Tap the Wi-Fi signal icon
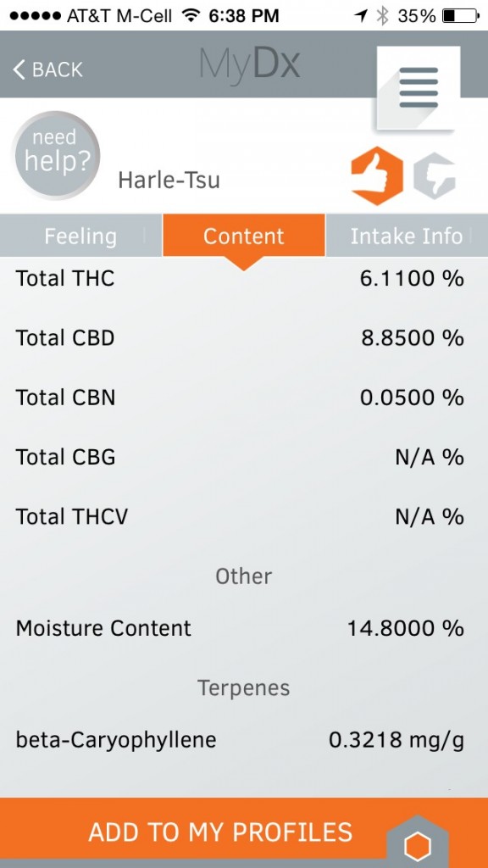 point(190,16)
